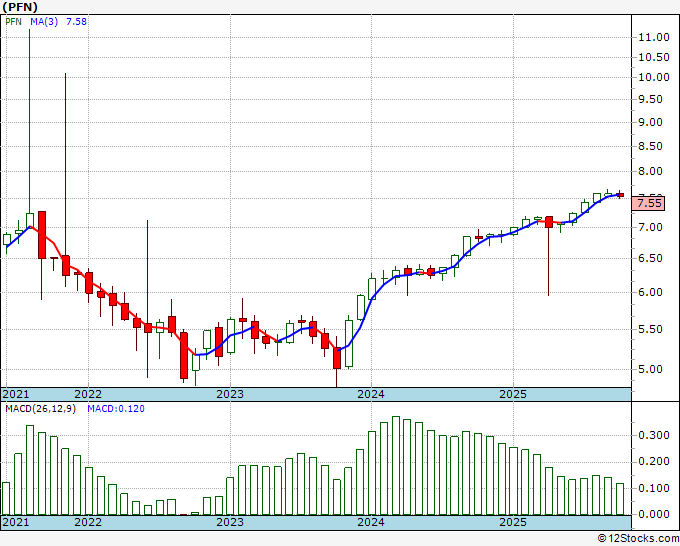Click the tallest MACD bar in early 2024

point(396,466)
